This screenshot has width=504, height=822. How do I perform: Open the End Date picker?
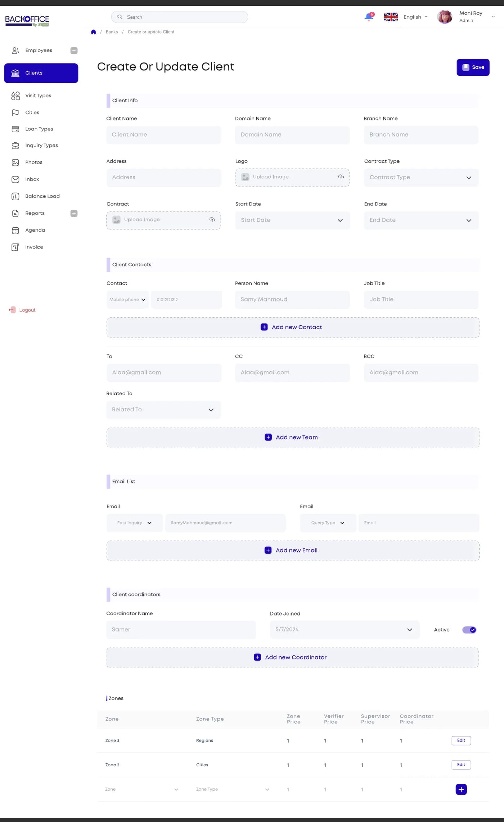[421, 220]
